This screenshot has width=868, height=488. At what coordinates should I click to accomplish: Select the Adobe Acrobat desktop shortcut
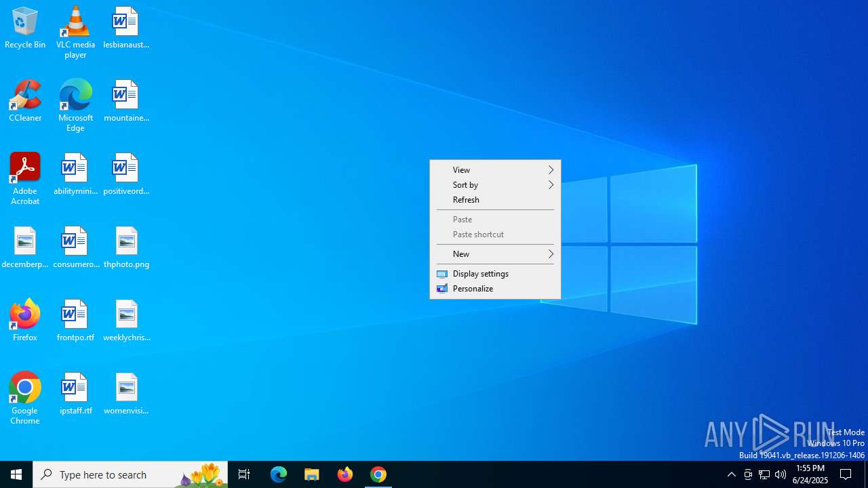click(x=25, y=179)
